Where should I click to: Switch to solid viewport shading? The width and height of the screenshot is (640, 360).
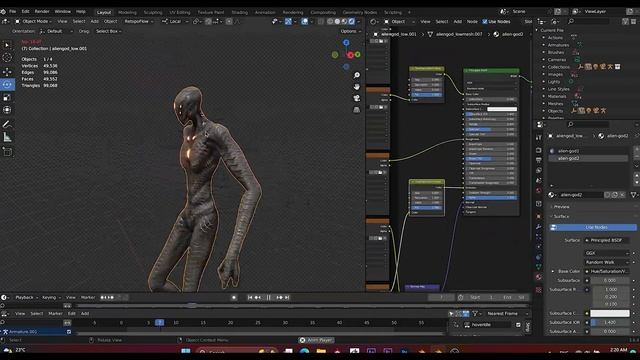coord(337,21)
